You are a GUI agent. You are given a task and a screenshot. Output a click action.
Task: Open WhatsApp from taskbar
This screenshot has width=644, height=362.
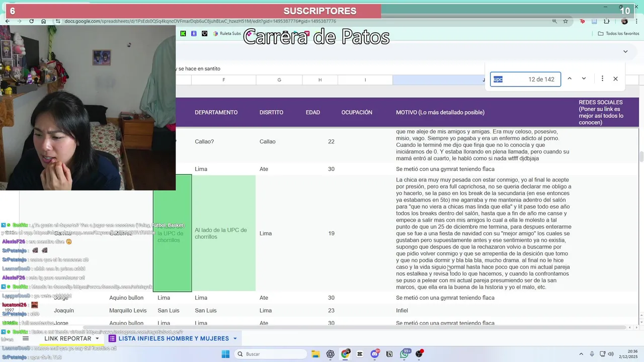click(405, 354)
